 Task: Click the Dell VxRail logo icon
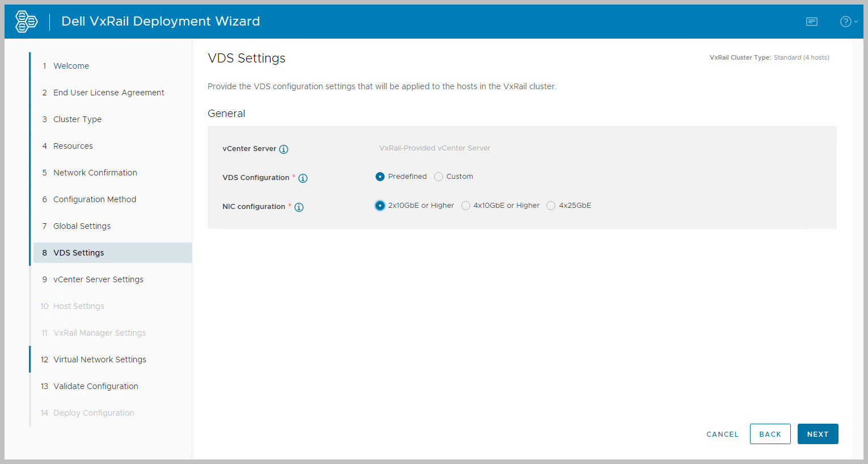(x=26, y=22)
